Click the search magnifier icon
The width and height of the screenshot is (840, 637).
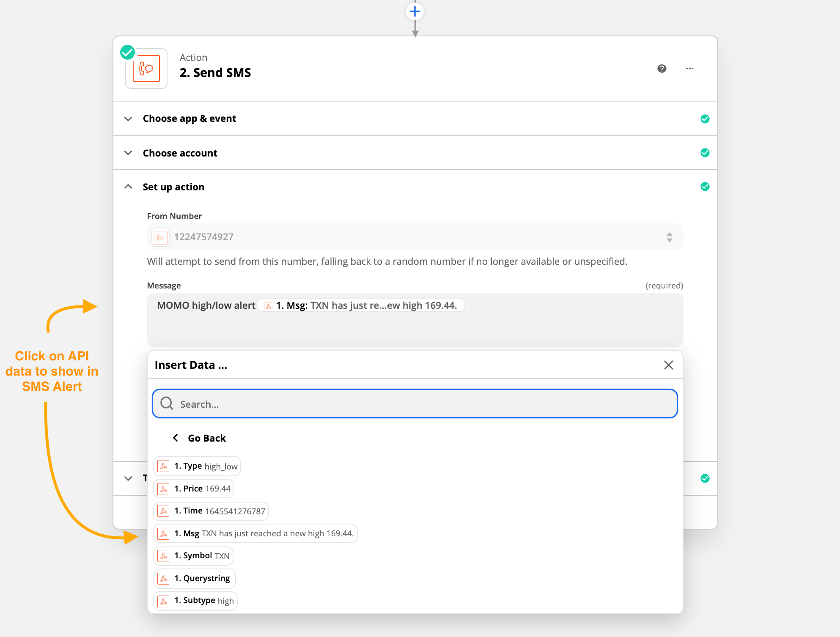(167, 404)
